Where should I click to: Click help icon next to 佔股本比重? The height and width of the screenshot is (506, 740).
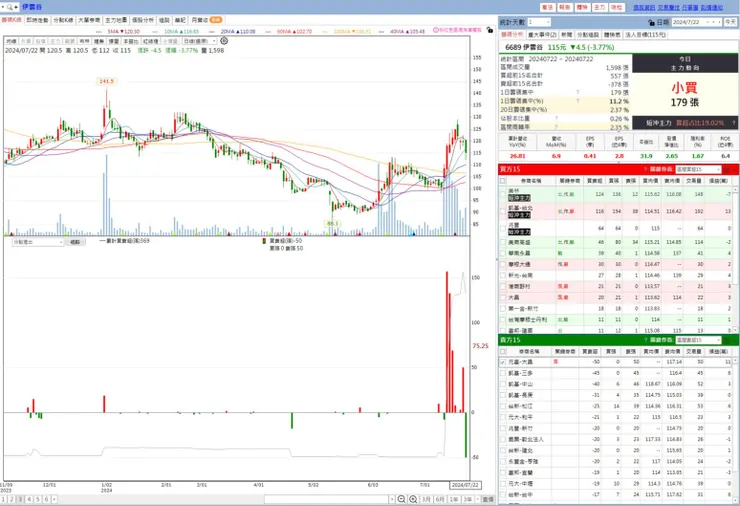(556, 118)
